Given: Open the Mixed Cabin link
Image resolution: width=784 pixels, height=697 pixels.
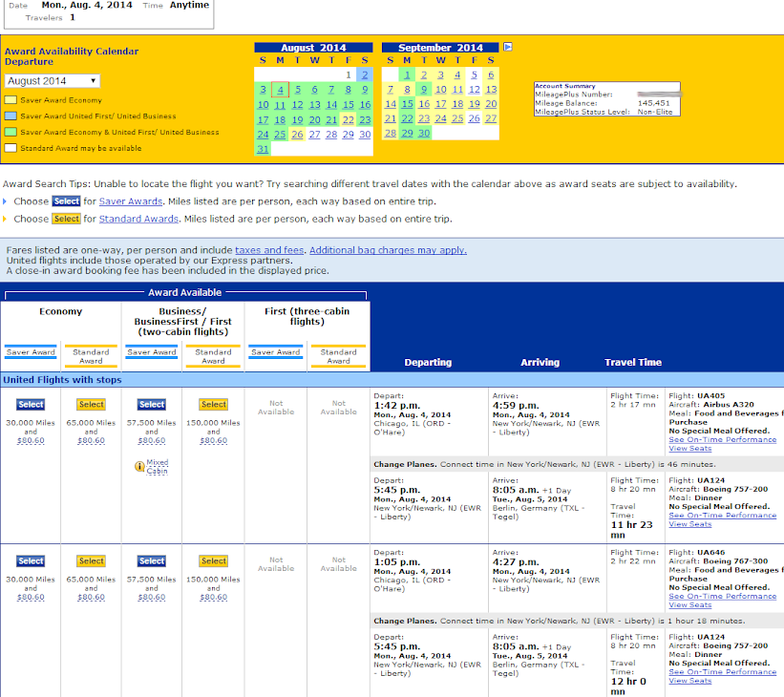Looking at the screenshot, I should pos(157,467).
